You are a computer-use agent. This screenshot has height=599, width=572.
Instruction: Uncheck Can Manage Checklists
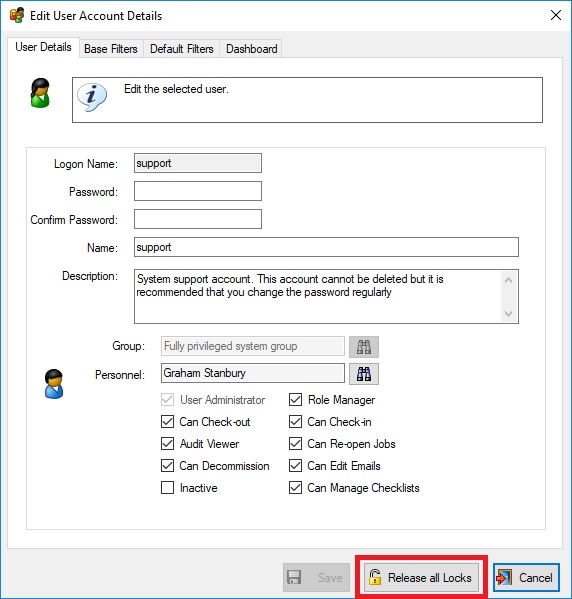tap(295, 488)
